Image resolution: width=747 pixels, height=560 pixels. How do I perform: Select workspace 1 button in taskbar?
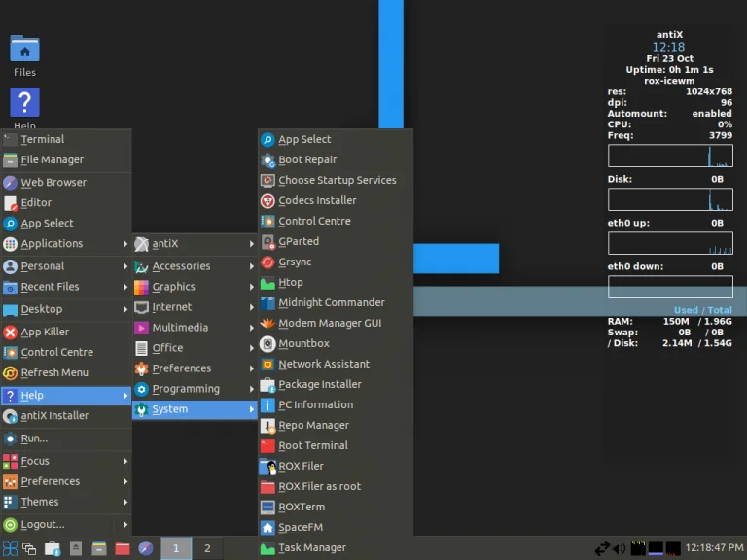tap(176, 548)
